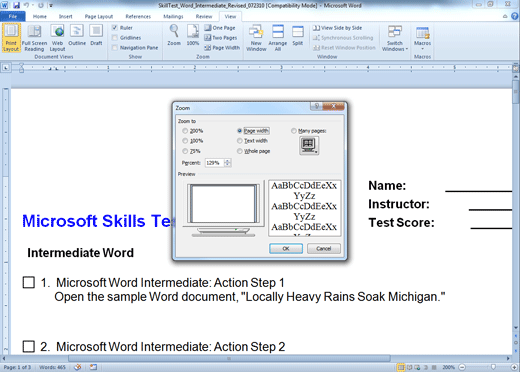520x372 pixels.
Task: Open the Page Layout ribbon tab
Action: (99, 16)
